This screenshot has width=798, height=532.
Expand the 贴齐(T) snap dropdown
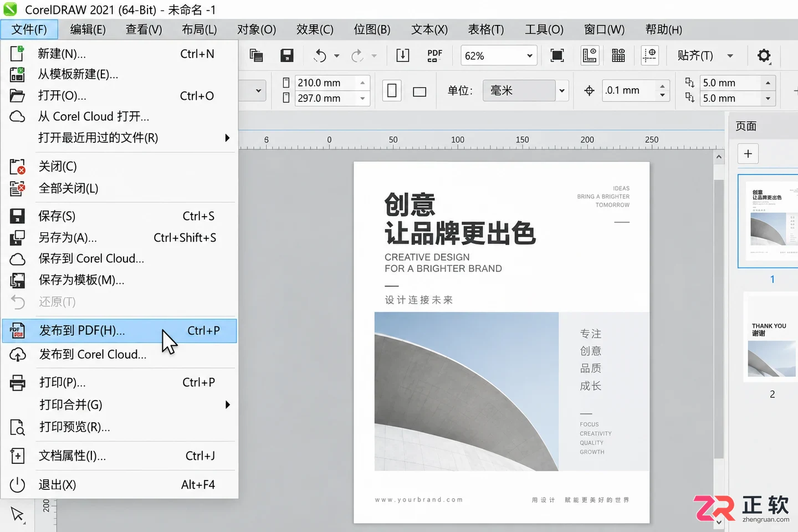tap(730, 55)
